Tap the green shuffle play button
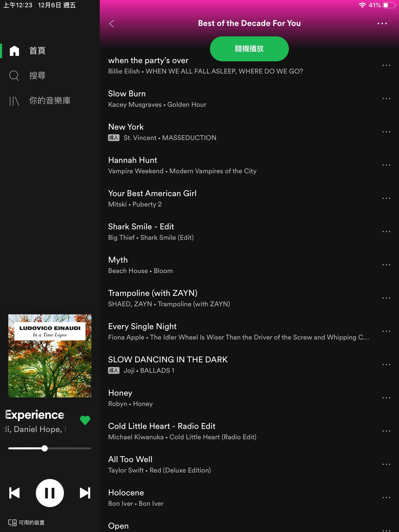Image resolution: width=399 pixels, height=532 pixels. tap(249, 49)
